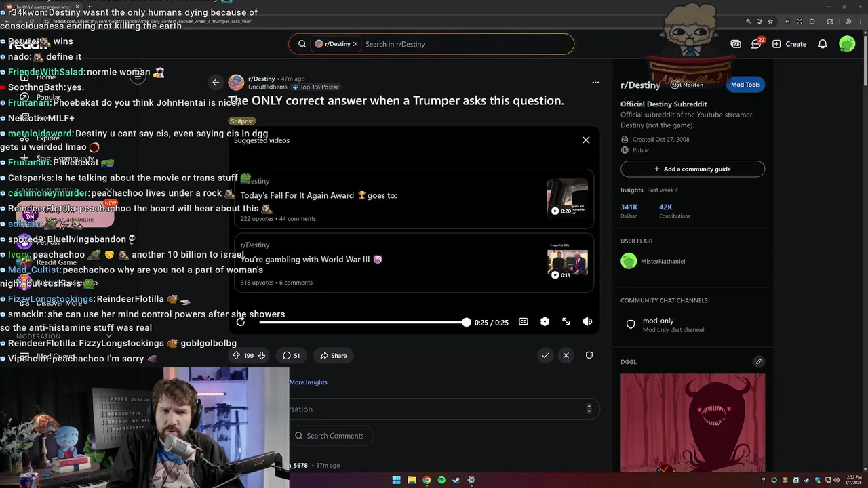Bookmark this page with the star icon
Viewport: 868px width, 488px height.
tap(770, 22)
